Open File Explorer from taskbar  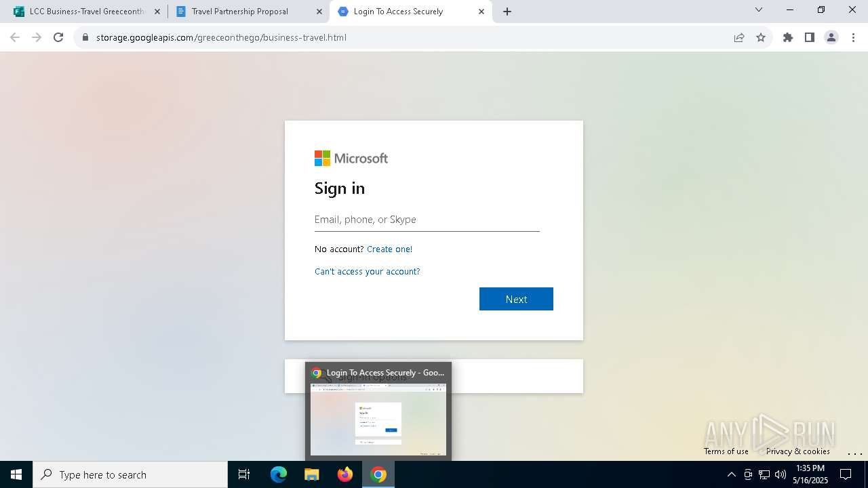(x=312, y=474)
